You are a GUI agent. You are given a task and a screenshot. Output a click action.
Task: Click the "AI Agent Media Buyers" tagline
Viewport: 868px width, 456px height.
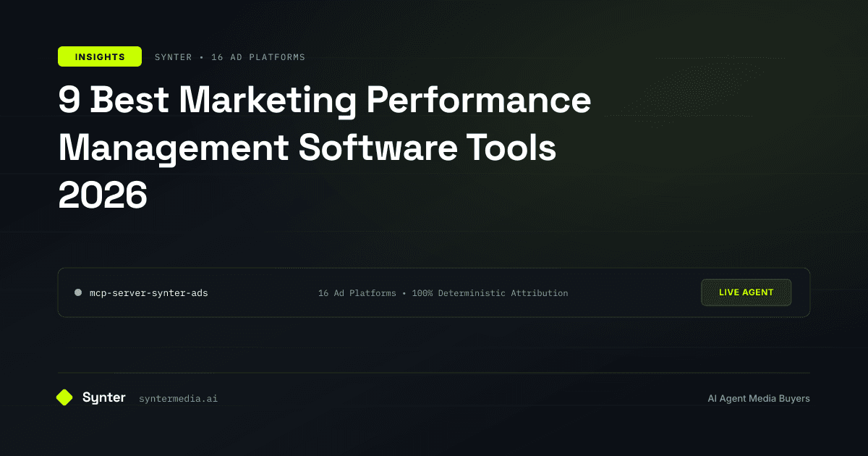click(759, 398)
